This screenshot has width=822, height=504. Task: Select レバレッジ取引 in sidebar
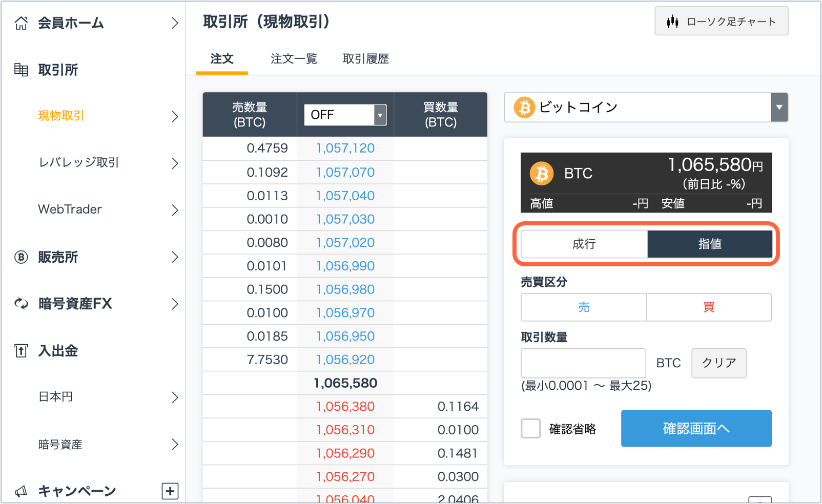[78, 163]
